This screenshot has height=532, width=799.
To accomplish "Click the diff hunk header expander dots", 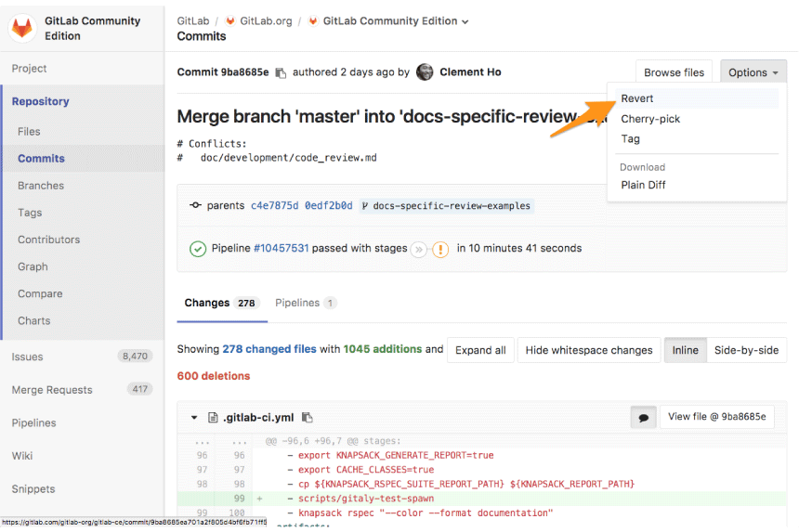I will pyautogui.click(x=203, y=441).
